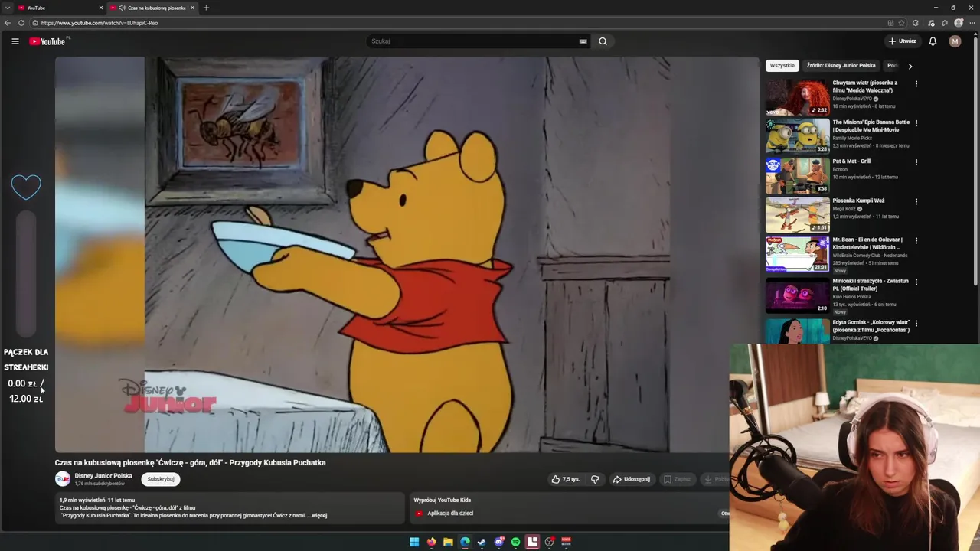The height and width of the screenshot is (551, 980).
Task: Select Źródło: Disney Junior Polska chip
Action: pyautogui.click(x=841, y=66)
